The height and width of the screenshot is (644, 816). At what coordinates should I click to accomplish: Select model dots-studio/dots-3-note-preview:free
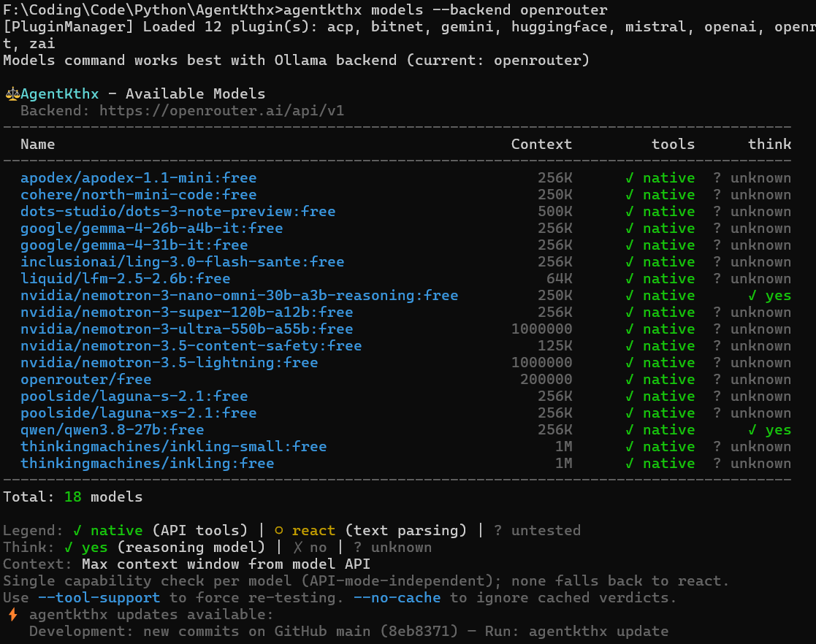point(178,211)
